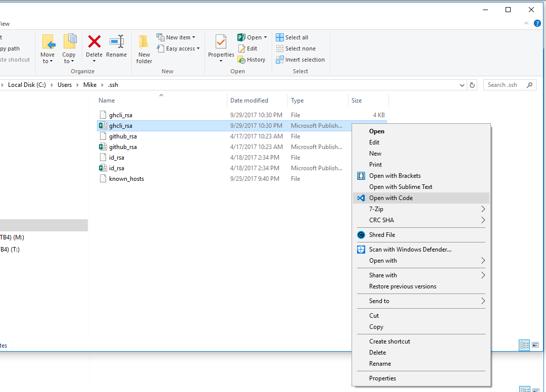The height and width of the screenshot is (392, 546).
Task: Collapse the ribbon with the chevron
Action: pos(526,23)
